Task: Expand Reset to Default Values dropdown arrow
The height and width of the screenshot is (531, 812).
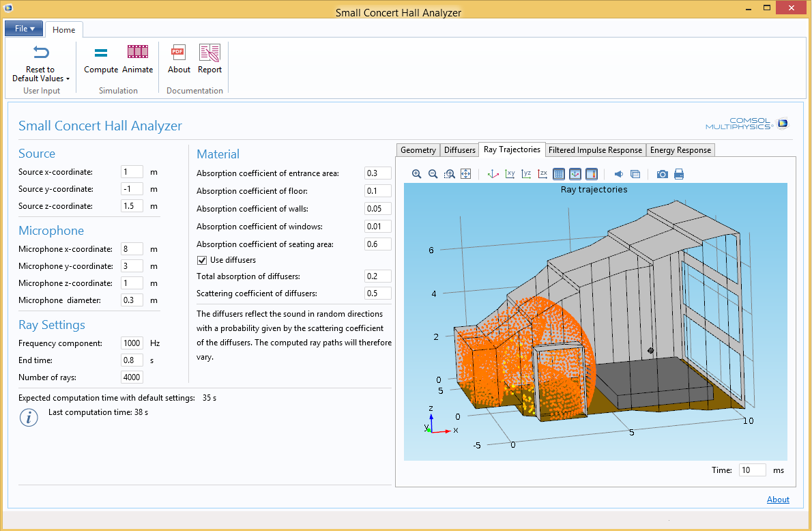Action: [68, 78]
